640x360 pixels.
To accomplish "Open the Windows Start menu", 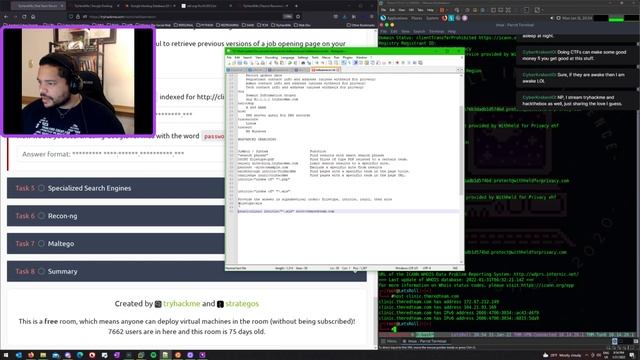I will [x=6, y=355].
